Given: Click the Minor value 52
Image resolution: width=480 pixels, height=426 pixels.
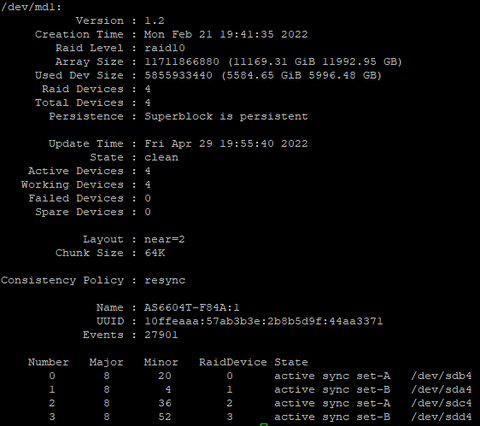Looking at the screenshot, I should tap(165, 417).
